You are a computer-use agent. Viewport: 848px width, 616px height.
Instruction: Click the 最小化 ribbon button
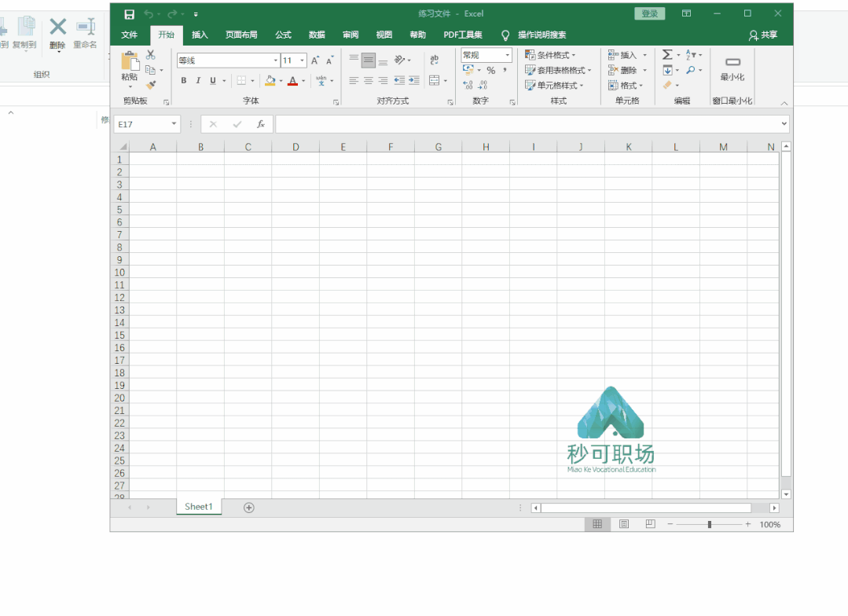pyautogui.click(x=732, y=68)
